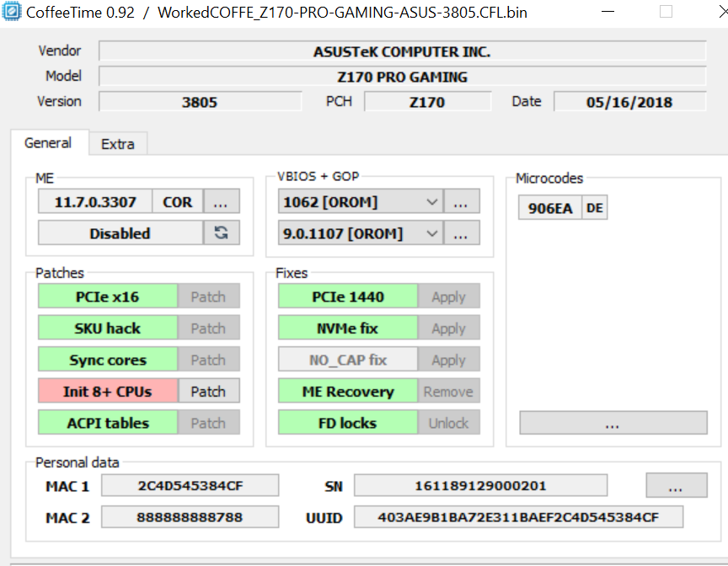
Task: Click Apply button for PCIe 1440
Action: pyautogui.click(x=448, y=296)
